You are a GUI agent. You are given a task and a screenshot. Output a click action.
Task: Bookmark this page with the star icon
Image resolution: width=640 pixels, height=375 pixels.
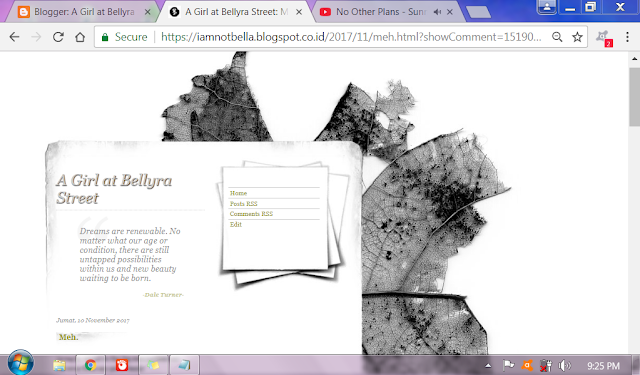pyautogui.click(x=577, y=37)
